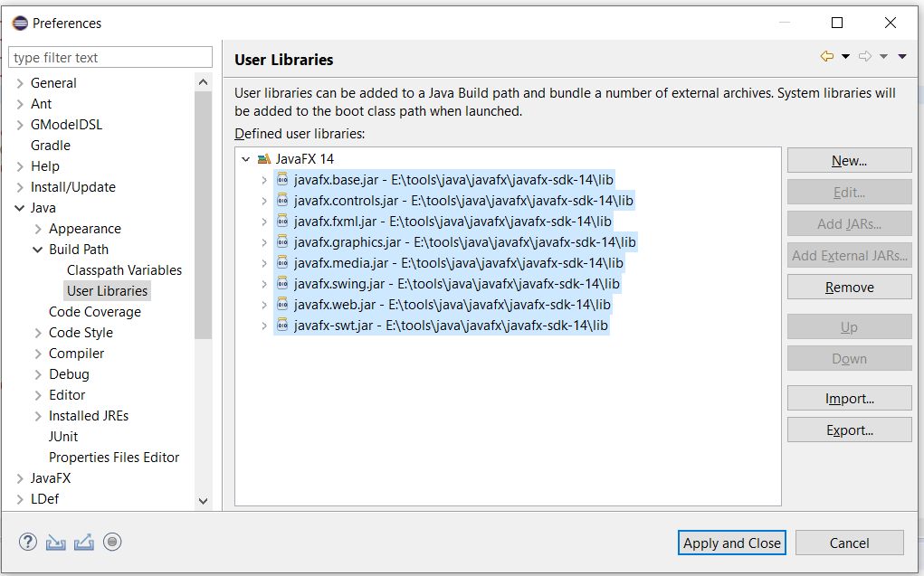Screen dimensions: 924x576
Task: Click the jar icon of javafx.media.jar
Action: tap(282, 262)
